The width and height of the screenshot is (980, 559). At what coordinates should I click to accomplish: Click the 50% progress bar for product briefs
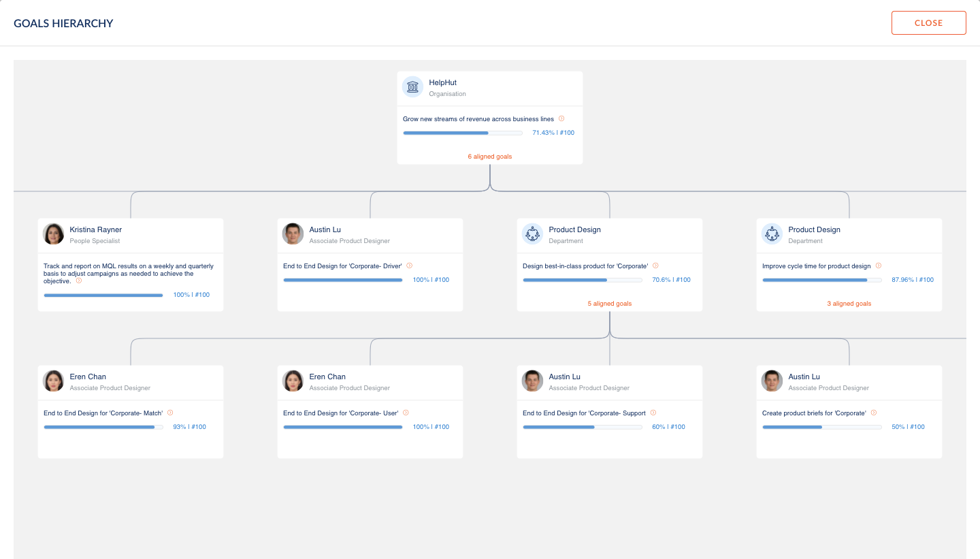[821, 427]
